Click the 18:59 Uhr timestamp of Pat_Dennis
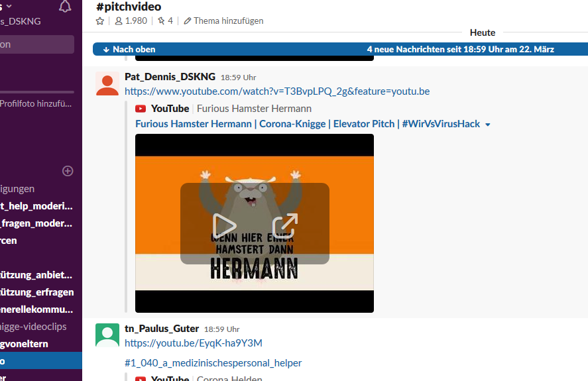Screen dimensions: 588x381 (238, 78)
